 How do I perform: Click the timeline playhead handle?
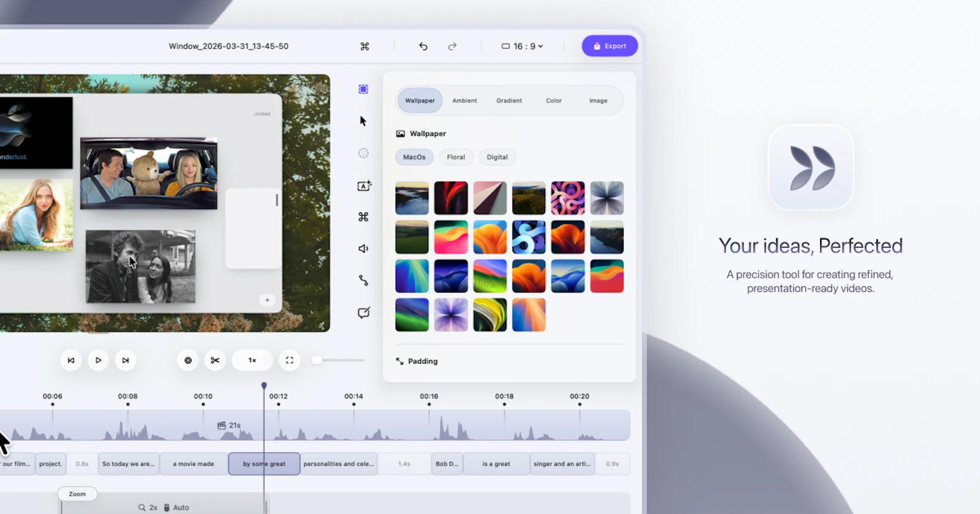pyautogui.click(x=264, y=386)
